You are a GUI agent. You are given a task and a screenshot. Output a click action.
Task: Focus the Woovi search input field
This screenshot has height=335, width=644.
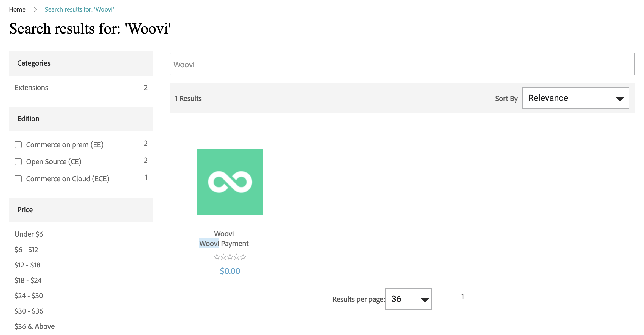point(402,64)
